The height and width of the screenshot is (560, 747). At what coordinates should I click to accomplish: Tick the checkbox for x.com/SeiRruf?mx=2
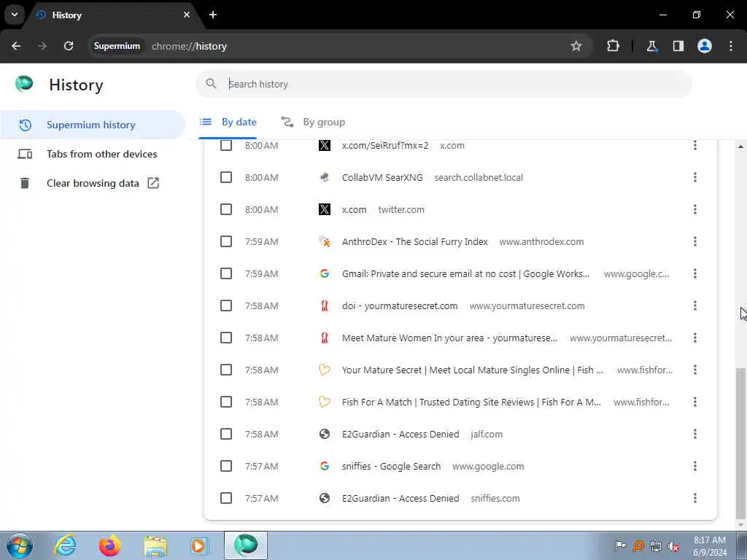click(226, 145)
